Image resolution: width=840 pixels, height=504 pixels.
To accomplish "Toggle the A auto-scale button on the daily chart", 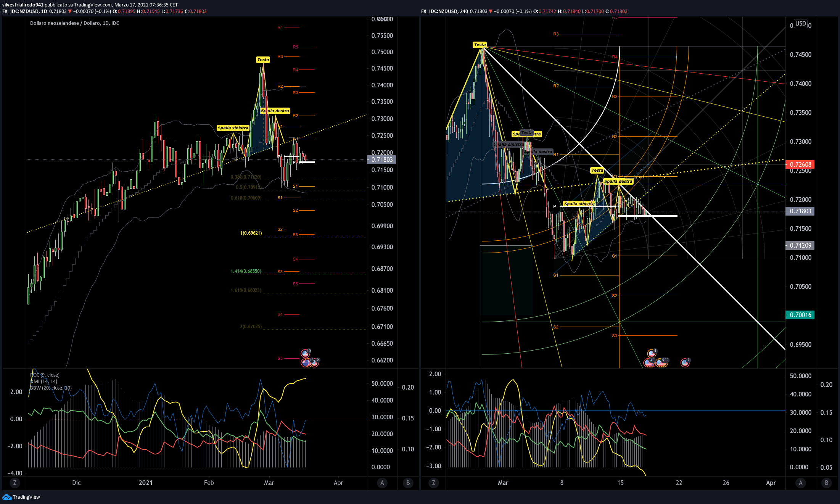I will coord(382,483).
